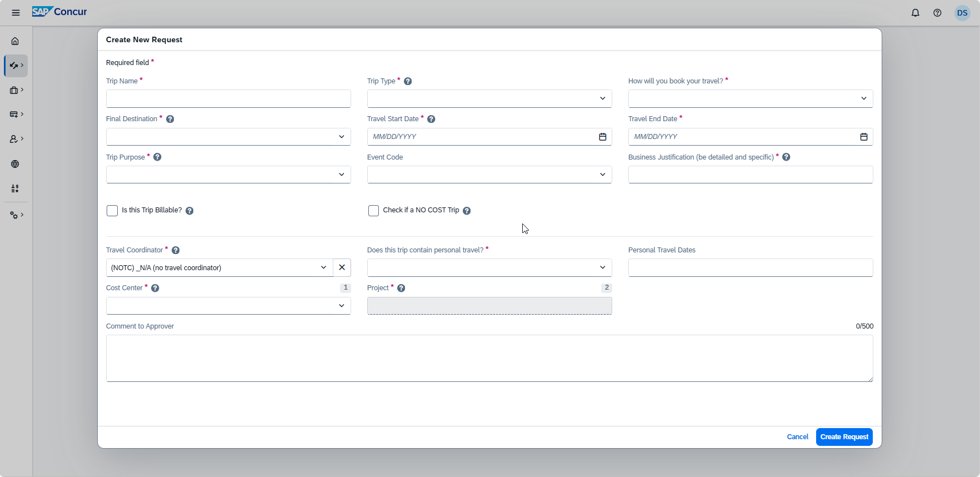This screenshot has width=980, height=477.
Task: Clear the Travel Coordinator selection with X
Action: coord(342,267)
